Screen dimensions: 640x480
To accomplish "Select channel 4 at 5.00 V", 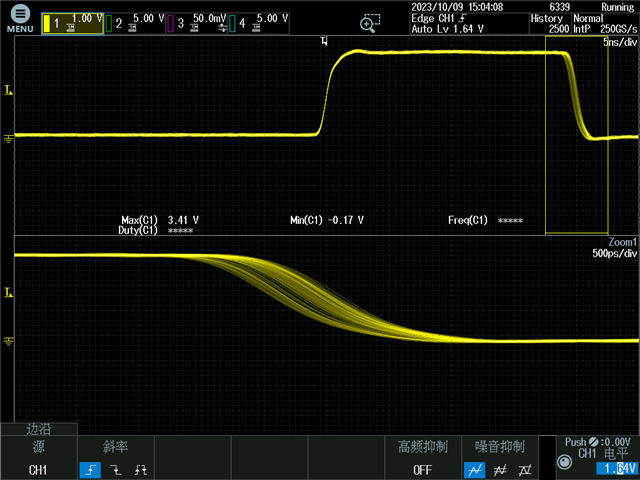I will coord(259,23).
